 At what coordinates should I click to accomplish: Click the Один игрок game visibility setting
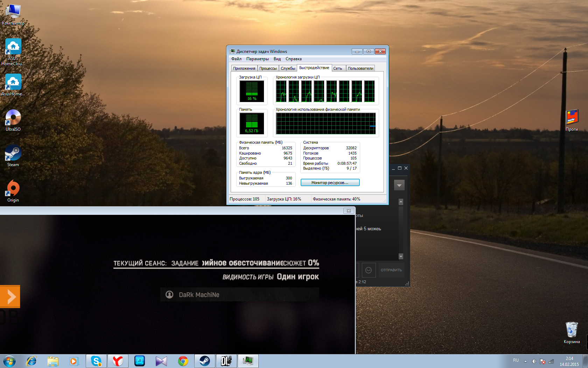point(298,277)
